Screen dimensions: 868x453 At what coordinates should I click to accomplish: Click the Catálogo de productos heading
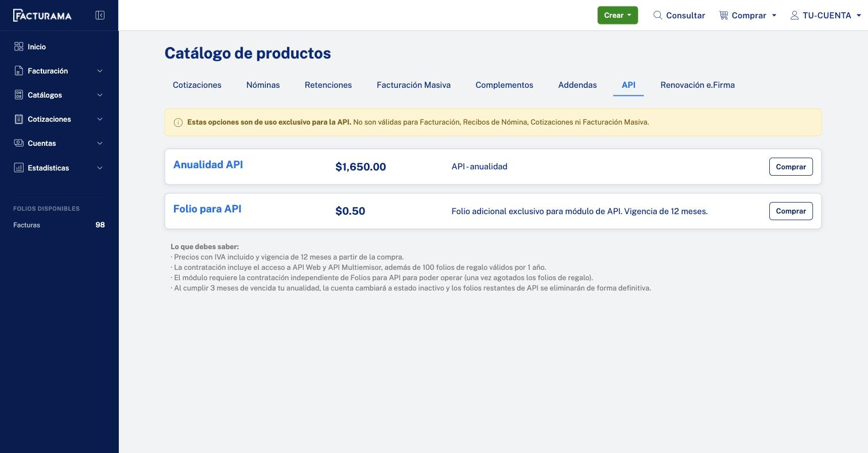247,53
